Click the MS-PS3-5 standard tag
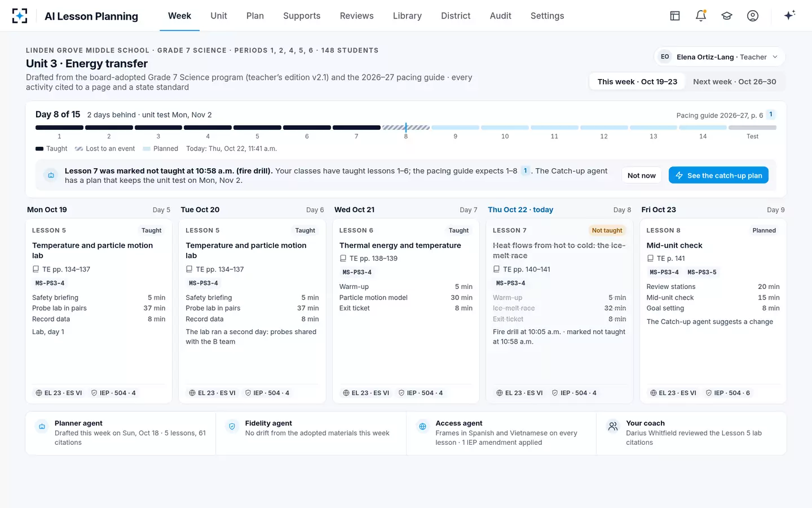This screenshot has width=812, height=508. [702, 272]
